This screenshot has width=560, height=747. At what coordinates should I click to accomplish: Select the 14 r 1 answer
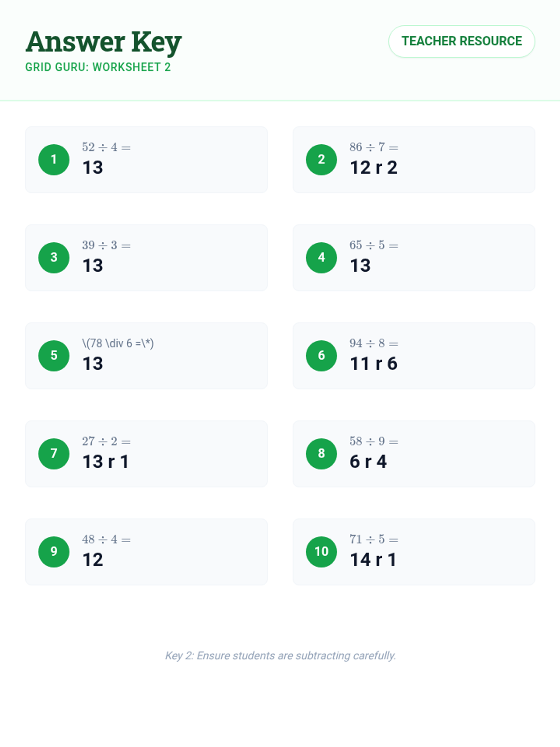tap(373, 560)
